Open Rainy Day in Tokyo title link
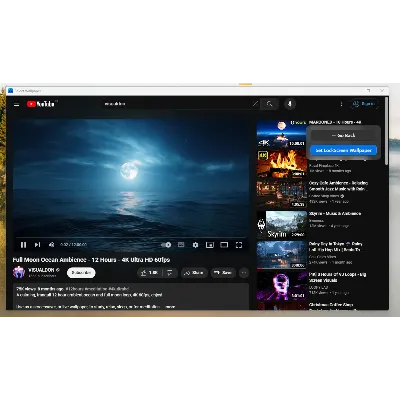 click(336, 247)
